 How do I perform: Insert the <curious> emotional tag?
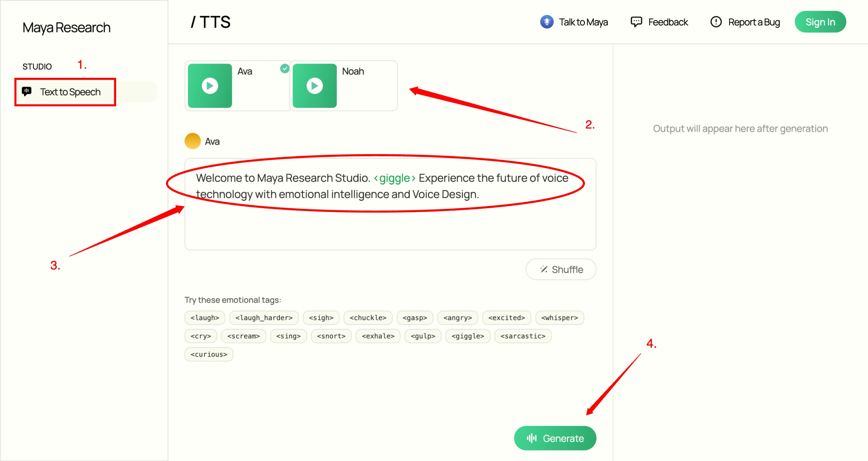tap(209, 354)
